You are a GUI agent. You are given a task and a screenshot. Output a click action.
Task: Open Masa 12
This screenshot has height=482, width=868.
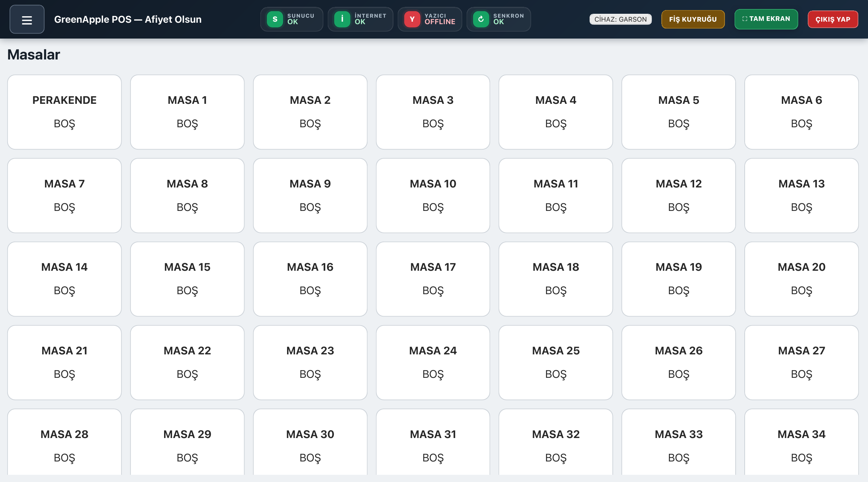pos(679,196)
